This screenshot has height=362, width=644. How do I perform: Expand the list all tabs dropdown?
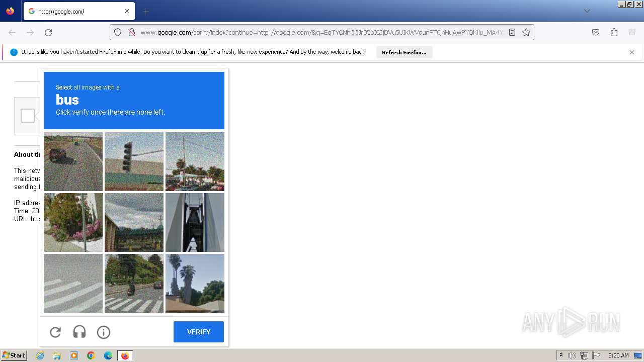click(587, 11)
